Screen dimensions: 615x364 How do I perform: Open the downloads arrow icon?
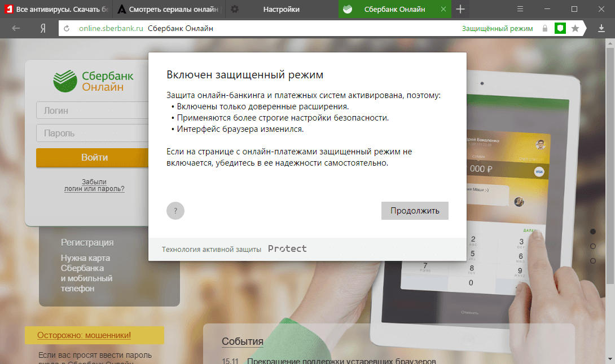[x=601, y=28]
